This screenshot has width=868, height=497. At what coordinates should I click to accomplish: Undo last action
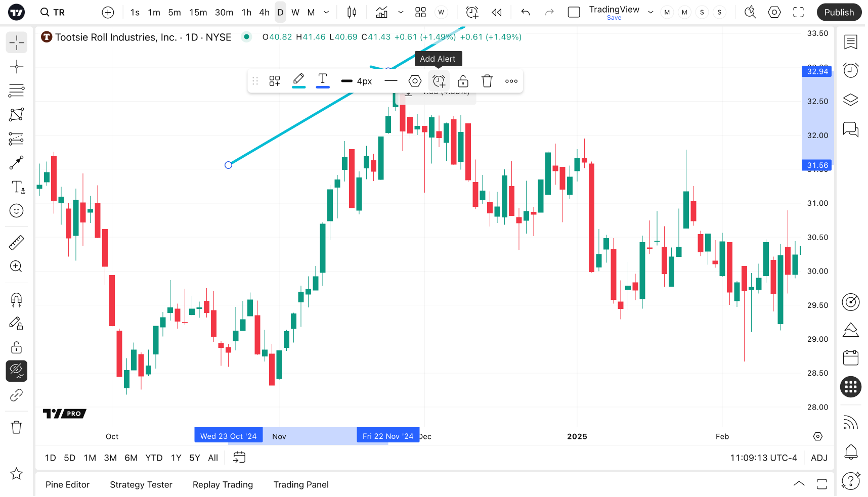coord(526,12)
